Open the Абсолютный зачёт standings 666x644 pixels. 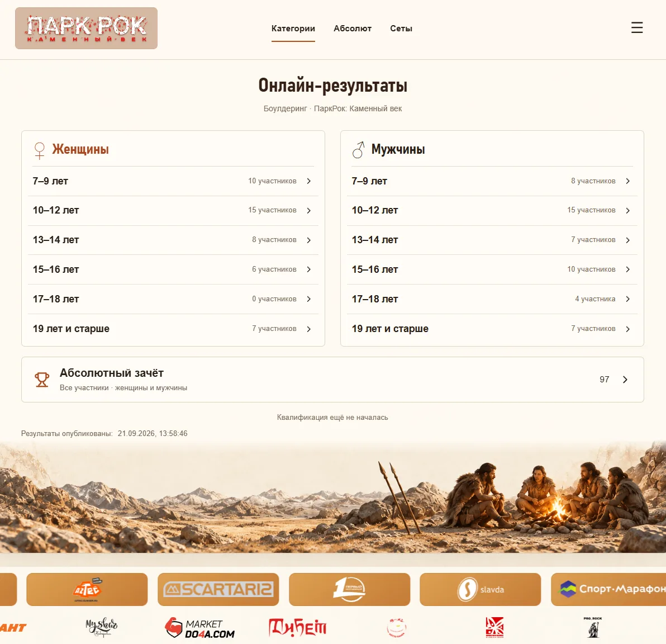pyautogui.click(x=332, y=380)
